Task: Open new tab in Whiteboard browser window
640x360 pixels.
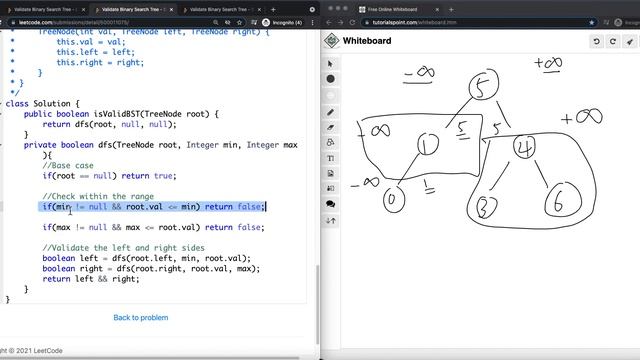Action: pos(451,9)
